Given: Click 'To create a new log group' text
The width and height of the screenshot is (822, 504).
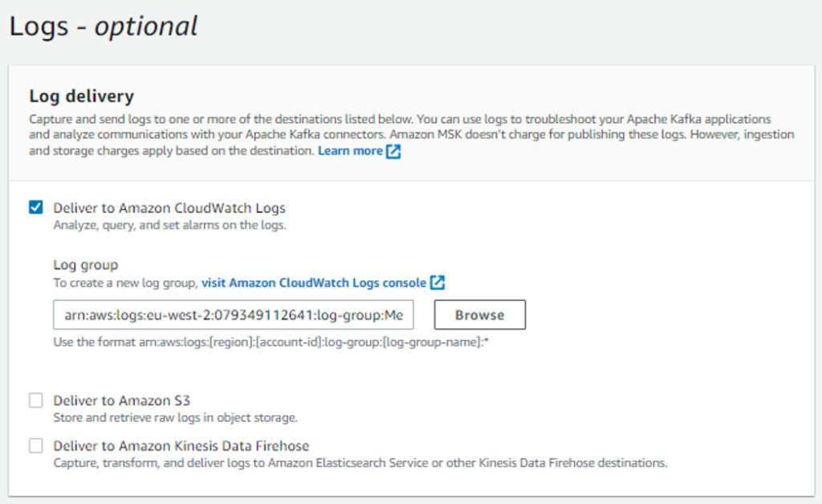Looking at the screenshot, I should coord(126,283).
